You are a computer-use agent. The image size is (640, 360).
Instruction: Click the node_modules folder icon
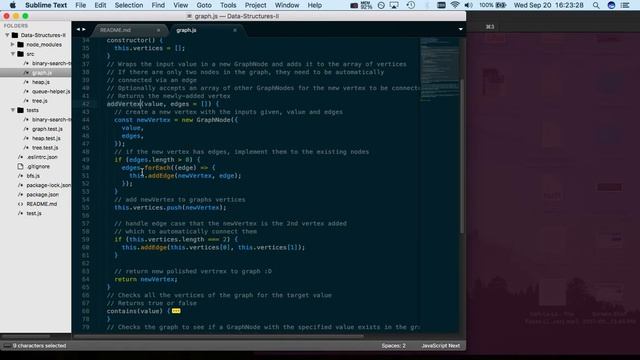pos(20,44)
